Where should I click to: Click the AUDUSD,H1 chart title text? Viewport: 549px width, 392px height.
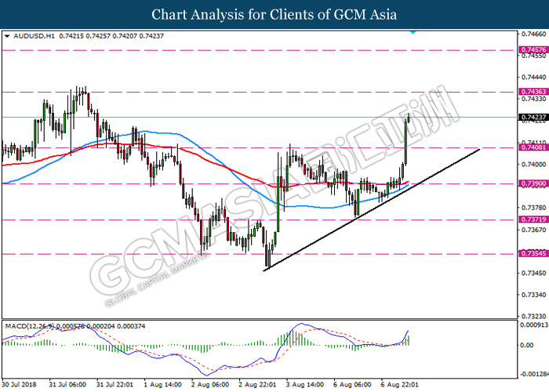pyautogui.click(x=34, y=36)
